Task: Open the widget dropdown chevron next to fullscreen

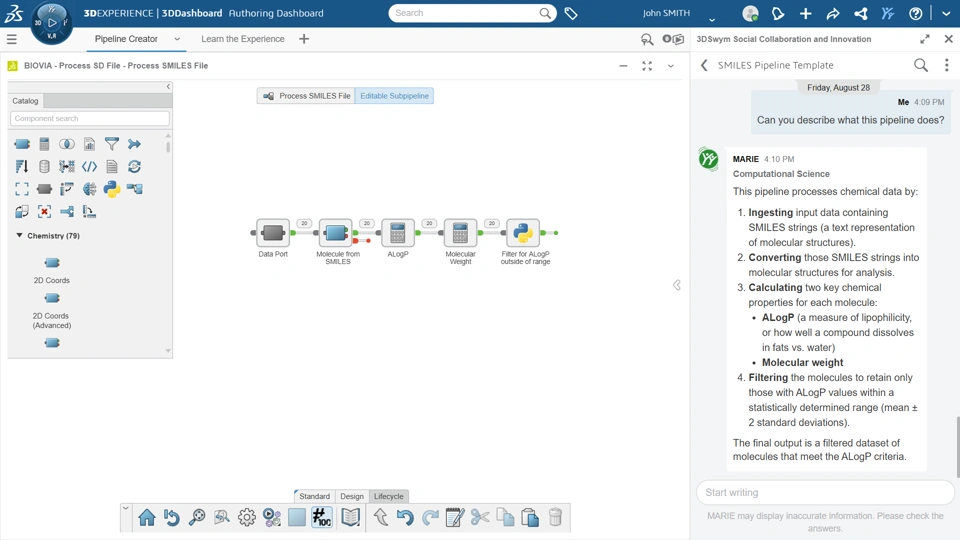Action: tap(671, 66)
